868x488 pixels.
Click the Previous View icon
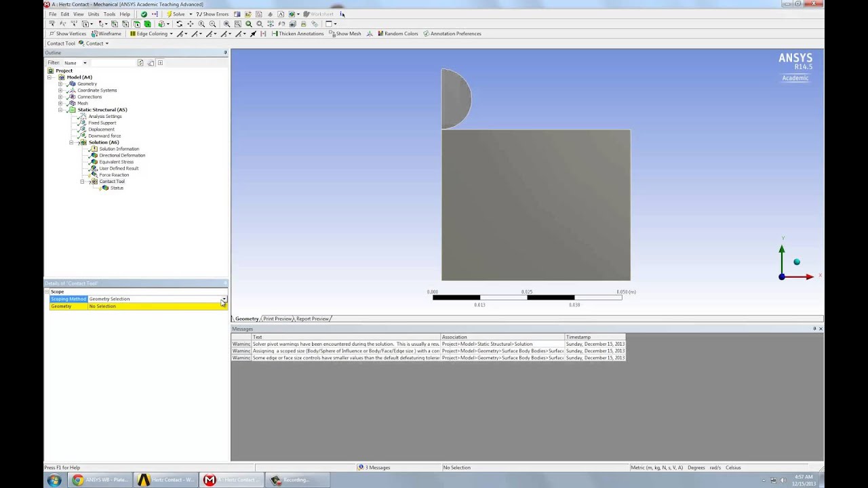point(248,24)
